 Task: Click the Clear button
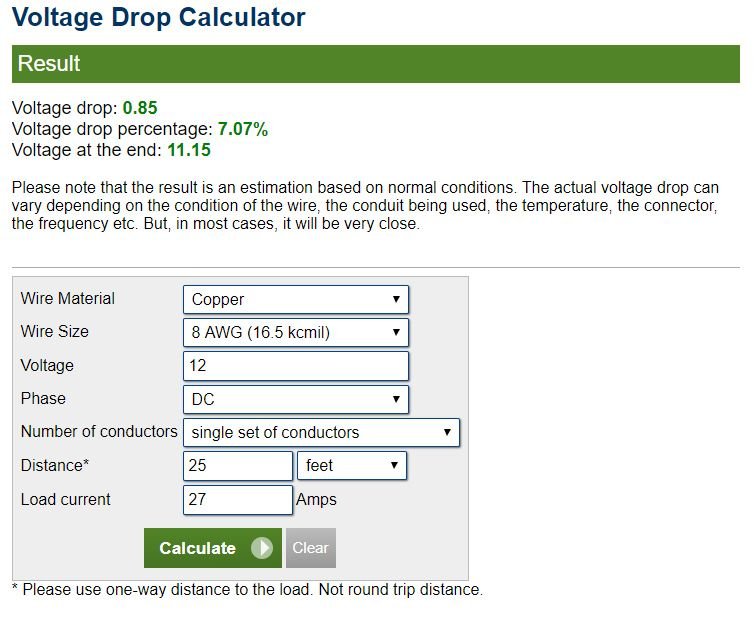tap(310, 548)
